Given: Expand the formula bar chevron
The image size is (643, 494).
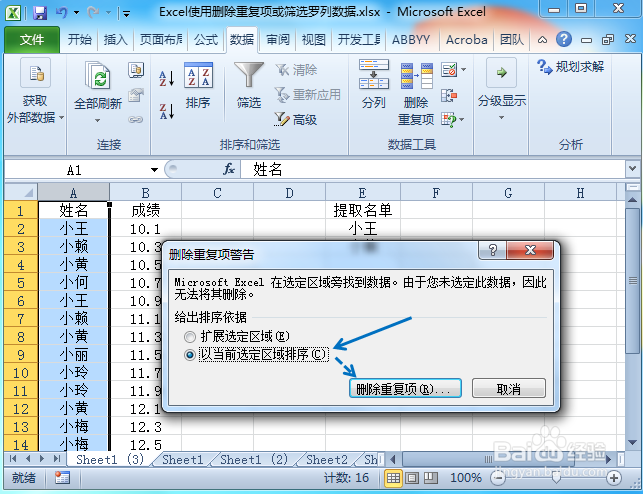Looking at the screenshot, I should [x=632, y=168].
